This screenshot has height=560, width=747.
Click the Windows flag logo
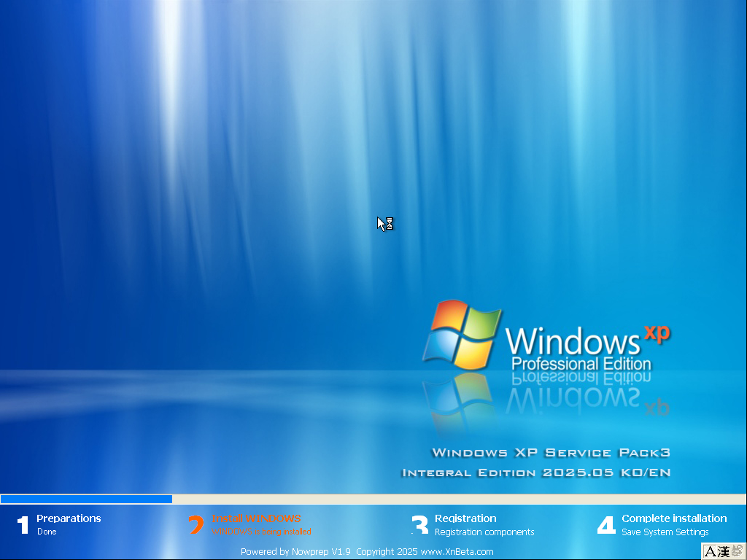[x=462, y=335]
